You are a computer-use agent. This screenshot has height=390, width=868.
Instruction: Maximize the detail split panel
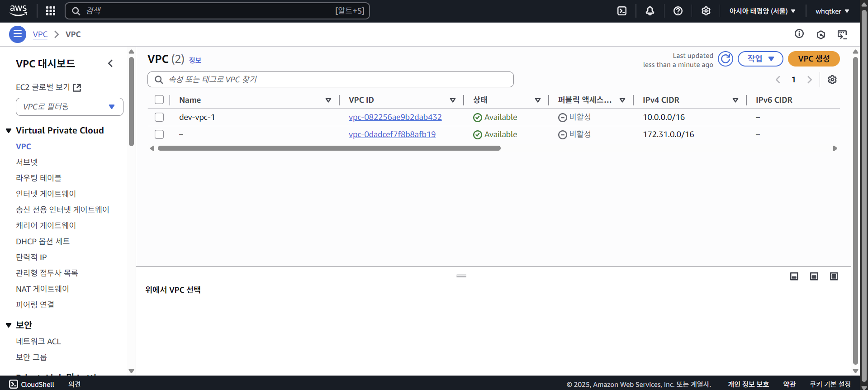point(834,276)
